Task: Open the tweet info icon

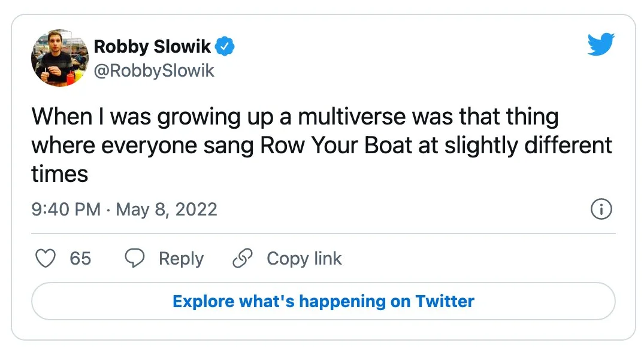Action: [601, 210]
